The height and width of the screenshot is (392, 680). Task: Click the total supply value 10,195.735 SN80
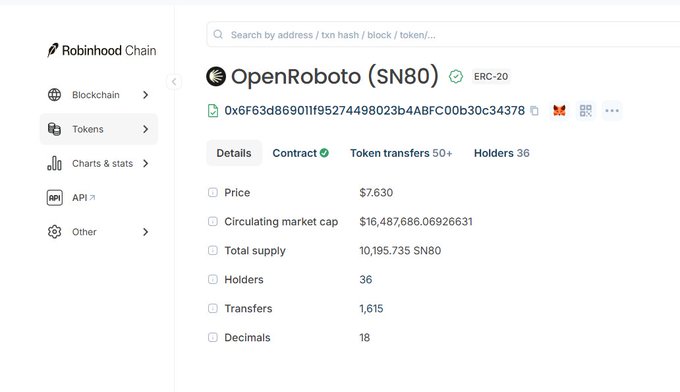(x=400, y=250)
